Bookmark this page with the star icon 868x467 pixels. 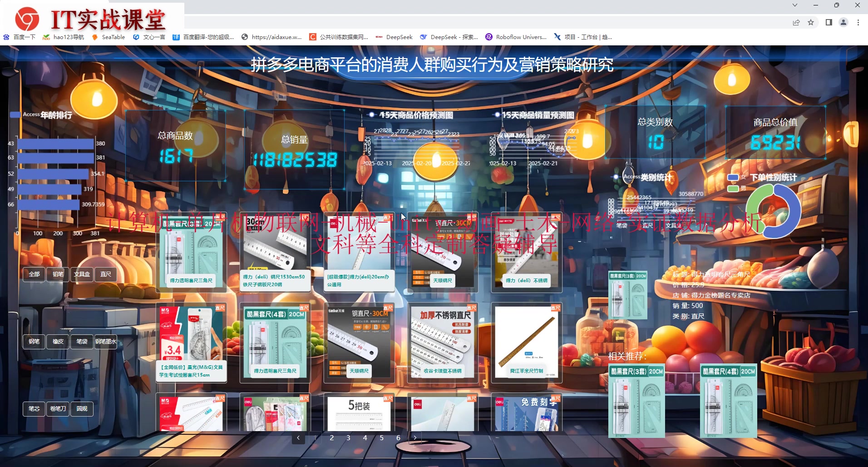pos(811,22)
